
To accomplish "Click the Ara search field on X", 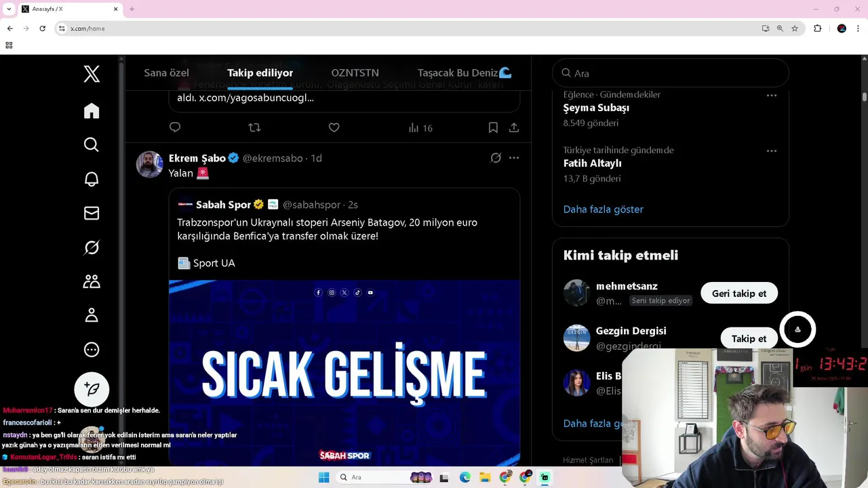I will (x=671, y=73).
